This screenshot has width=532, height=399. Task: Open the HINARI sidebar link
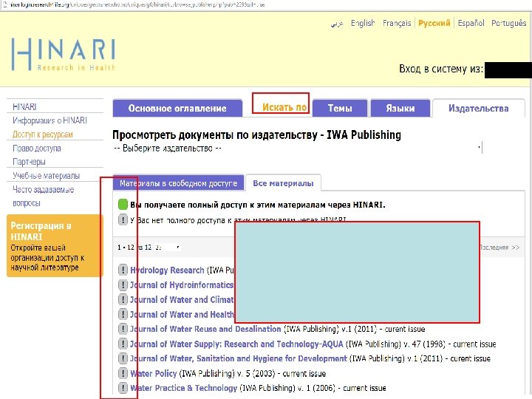coord(24,106)
